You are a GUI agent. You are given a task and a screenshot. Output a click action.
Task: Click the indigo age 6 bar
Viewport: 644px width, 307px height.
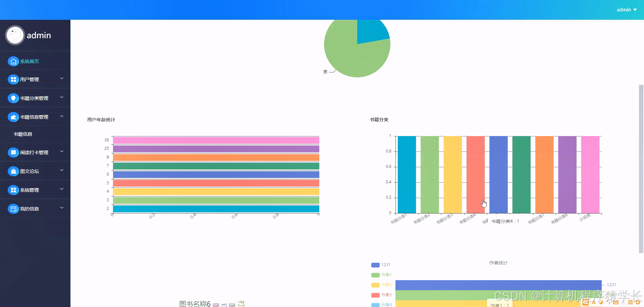(216, 175)
